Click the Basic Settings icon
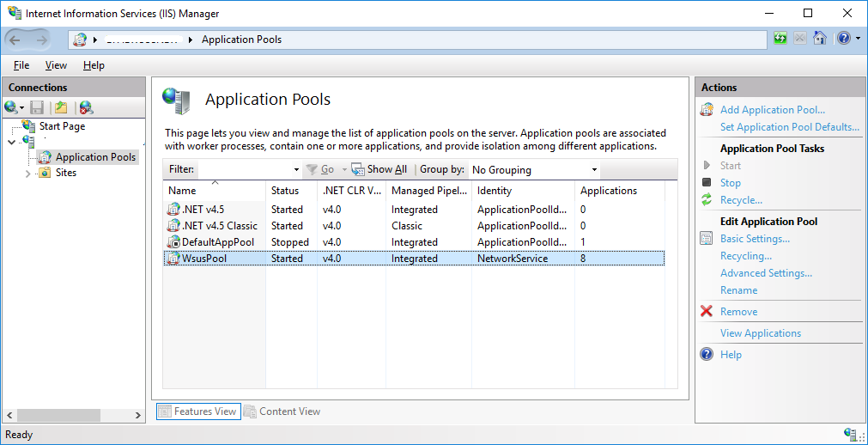The image size is (868, 445). pos(707,239)
